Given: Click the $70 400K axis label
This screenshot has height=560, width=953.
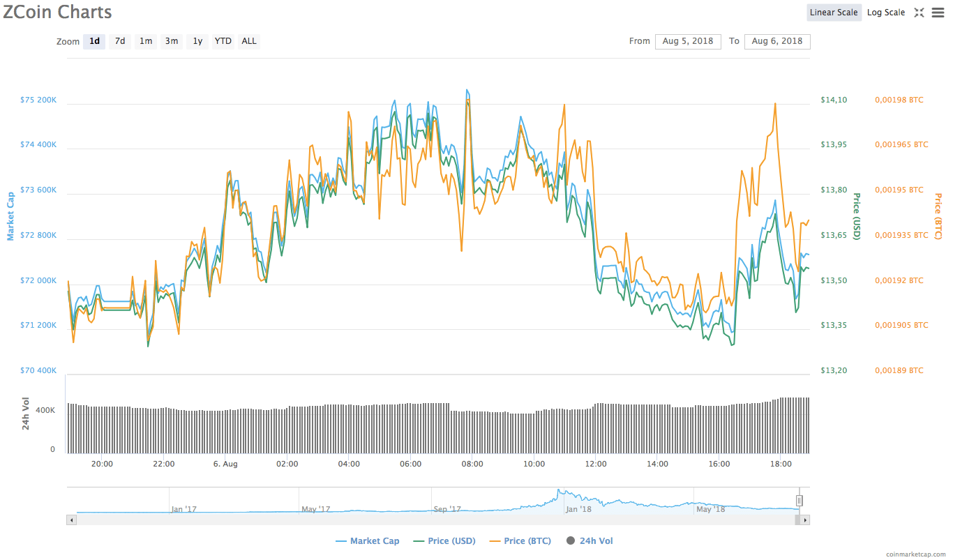Looking at the screenshot, I should click(38, 370).
